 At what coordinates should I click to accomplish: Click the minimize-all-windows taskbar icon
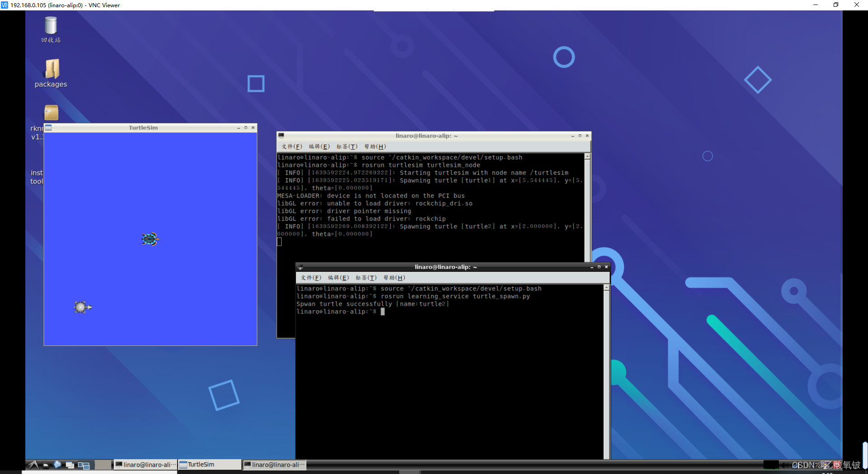pyautogui.click(x=70, y=465)
